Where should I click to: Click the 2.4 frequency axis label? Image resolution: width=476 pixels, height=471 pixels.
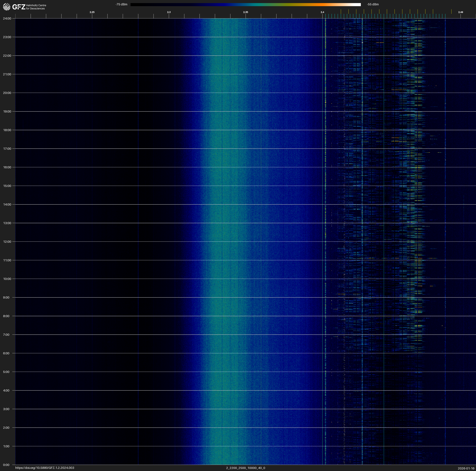322,12
